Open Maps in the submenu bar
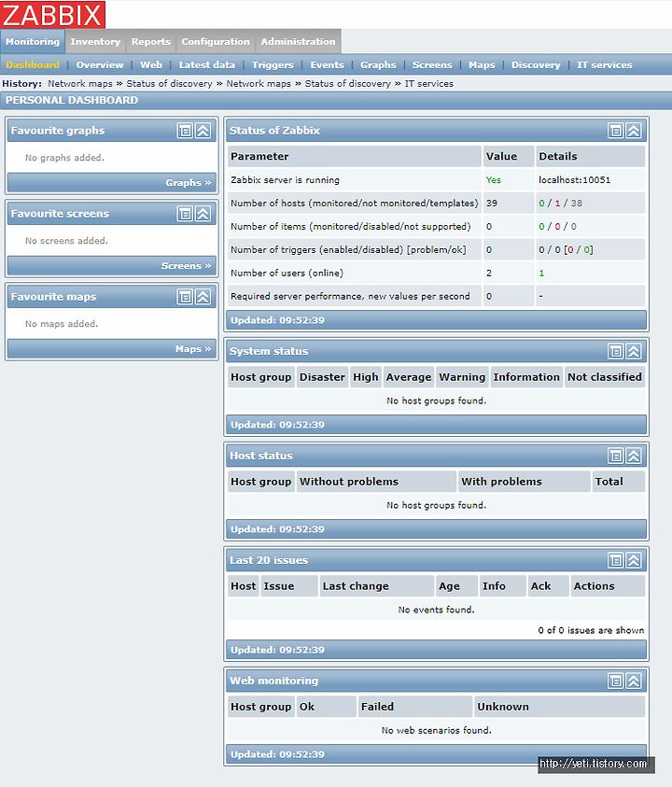This screenshot has width=672, height=787. 482,64
